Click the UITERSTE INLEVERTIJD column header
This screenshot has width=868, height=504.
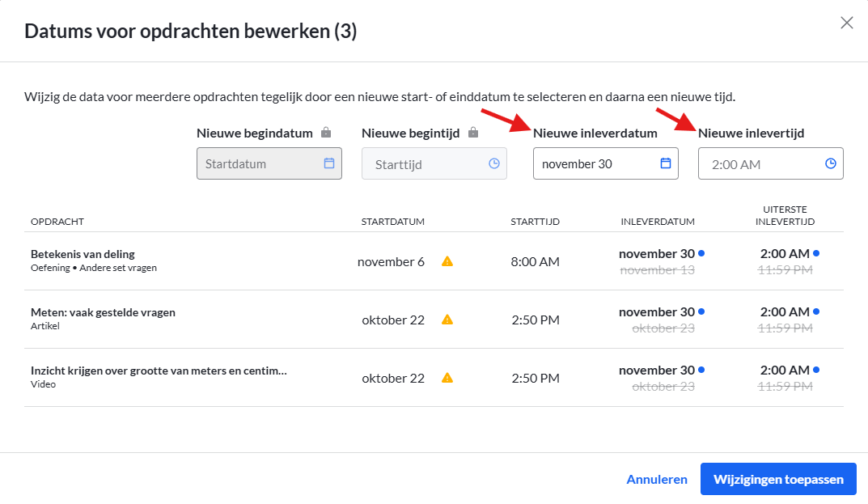[x=785, y=215]
